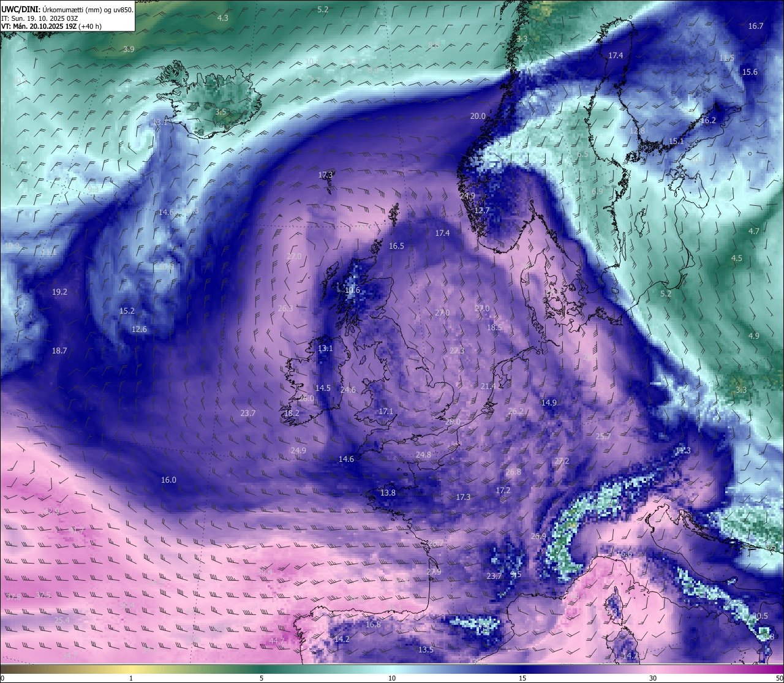
Task: Select the 4.7 value on the right edge
Action: point(754,232)
